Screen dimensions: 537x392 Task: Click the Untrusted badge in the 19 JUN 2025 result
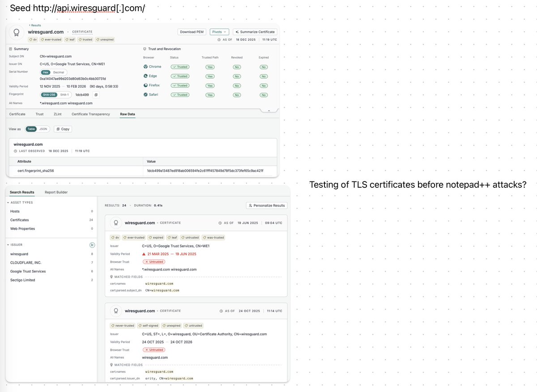point(153,261)
